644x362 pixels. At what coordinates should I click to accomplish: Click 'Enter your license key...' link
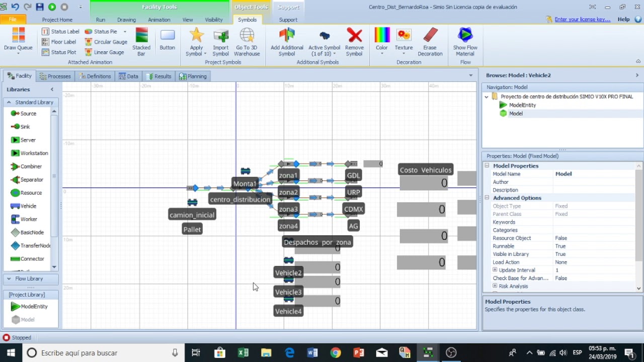click(x=582, y=20)
